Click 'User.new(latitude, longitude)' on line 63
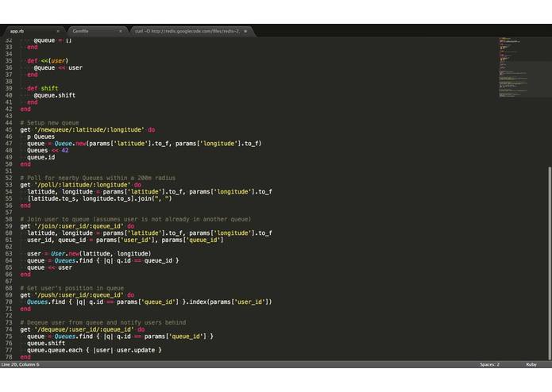Viewport: 552px width, 392px height. (101, 254)
